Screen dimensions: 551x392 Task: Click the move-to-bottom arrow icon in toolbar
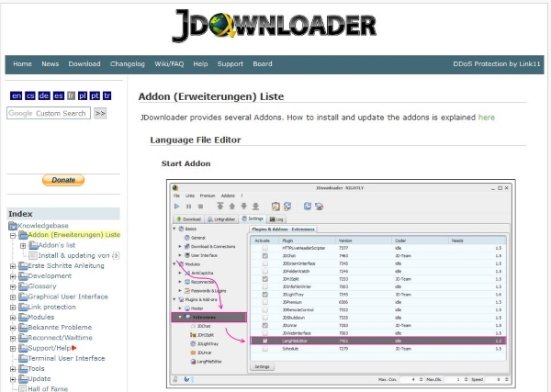click(x=256, y=207)
